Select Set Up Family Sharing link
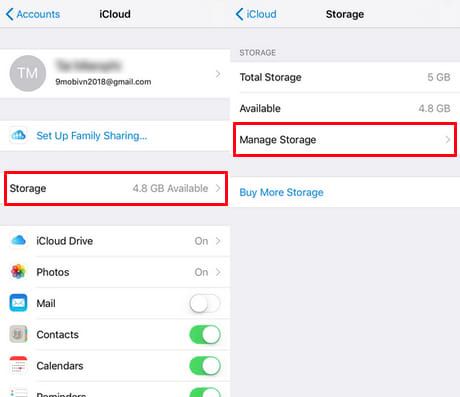 92,136
